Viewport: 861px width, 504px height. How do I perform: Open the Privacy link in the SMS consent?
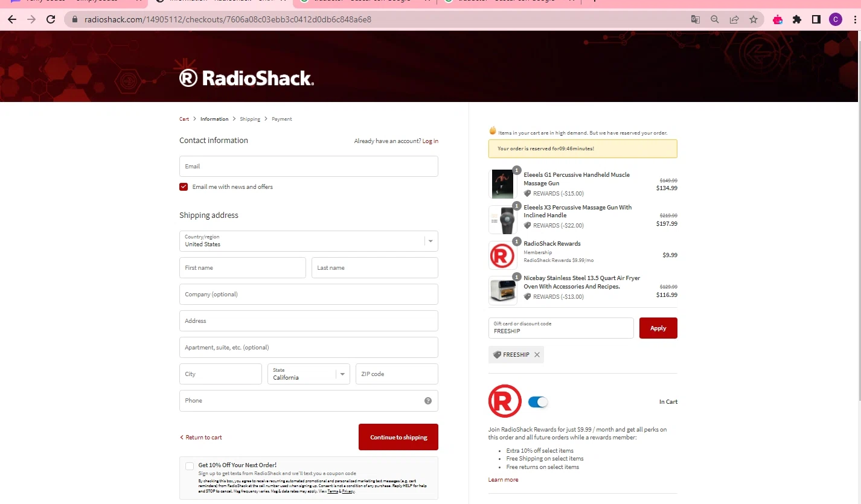pos(348,492)
